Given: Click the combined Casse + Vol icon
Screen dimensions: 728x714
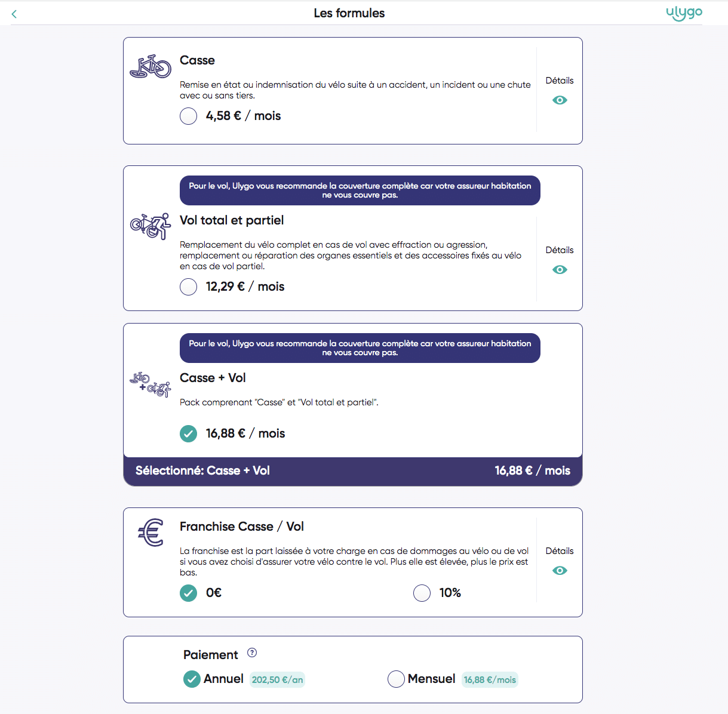Looking at the screenshot, I should point(150,385).
